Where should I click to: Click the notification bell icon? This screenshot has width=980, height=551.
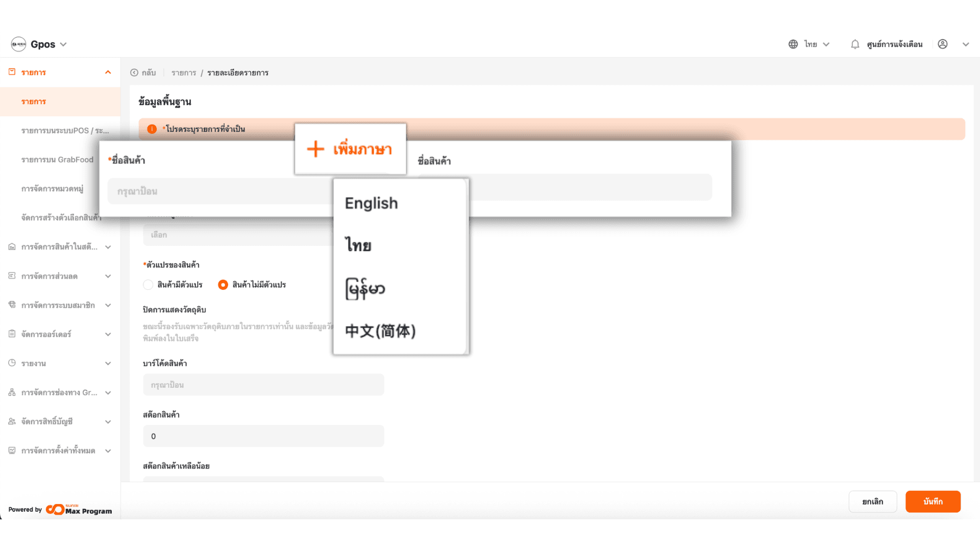(x=855, y=44)
